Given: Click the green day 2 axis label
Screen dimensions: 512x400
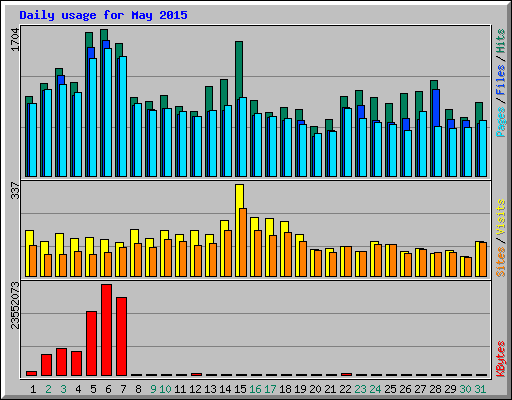Looking at the screenshot, I should (x=48, y=389).
